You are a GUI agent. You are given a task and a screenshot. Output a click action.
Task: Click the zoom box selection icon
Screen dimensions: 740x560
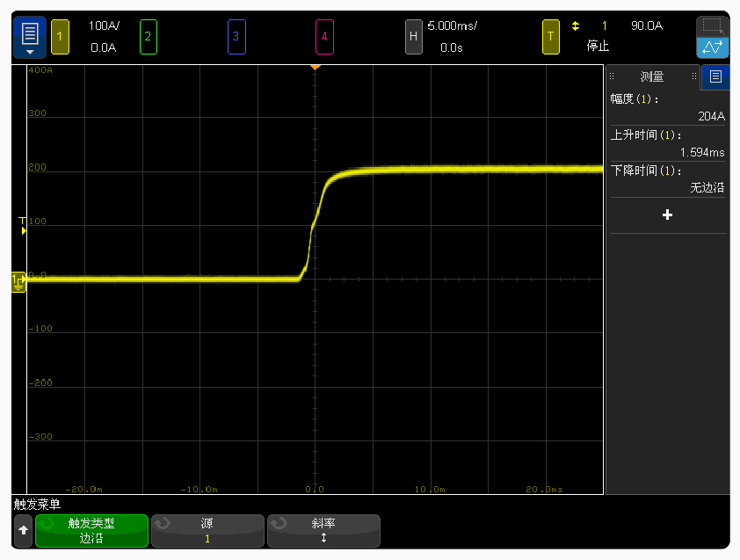click(713, 26)
